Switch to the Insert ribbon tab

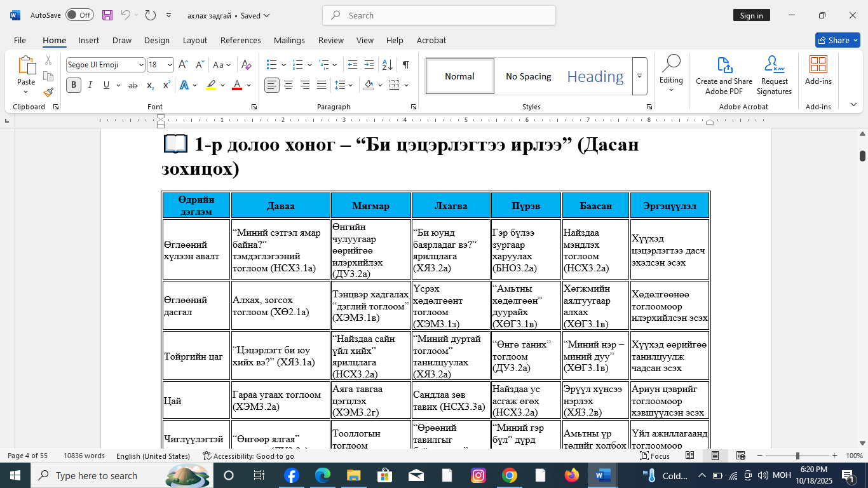(x=88, y=40)
